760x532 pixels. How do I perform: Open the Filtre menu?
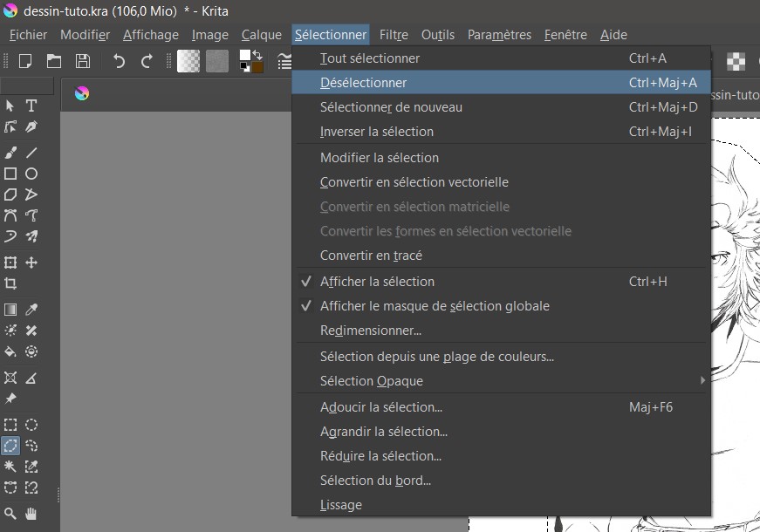coord(394,35)
